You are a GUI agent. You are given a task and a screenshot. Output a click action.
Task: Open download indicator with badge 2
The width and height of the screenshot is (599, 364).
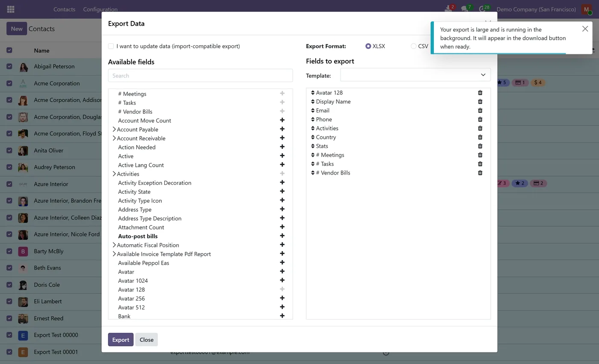click(x=449, y=9)
